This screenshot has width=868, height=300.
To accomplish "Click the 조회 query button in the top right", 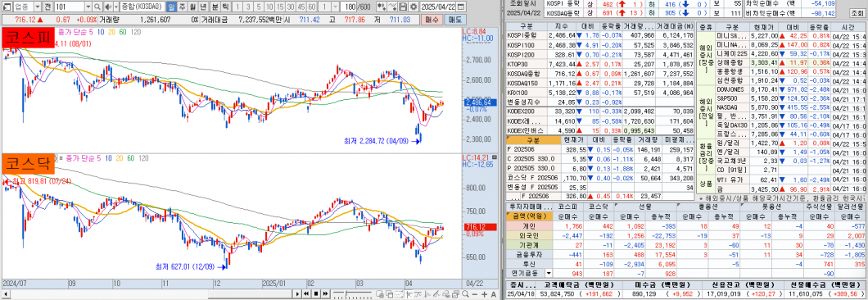I will tap(858, 13).
